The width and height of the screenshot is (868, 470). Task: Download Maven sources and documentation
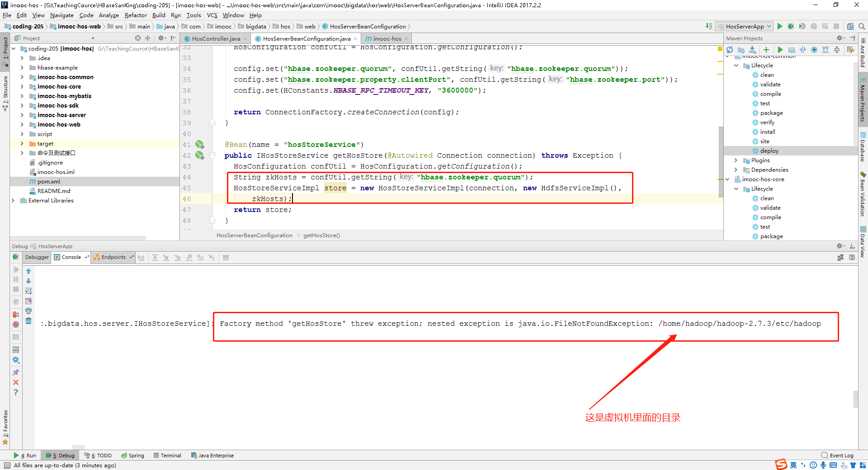752,50
